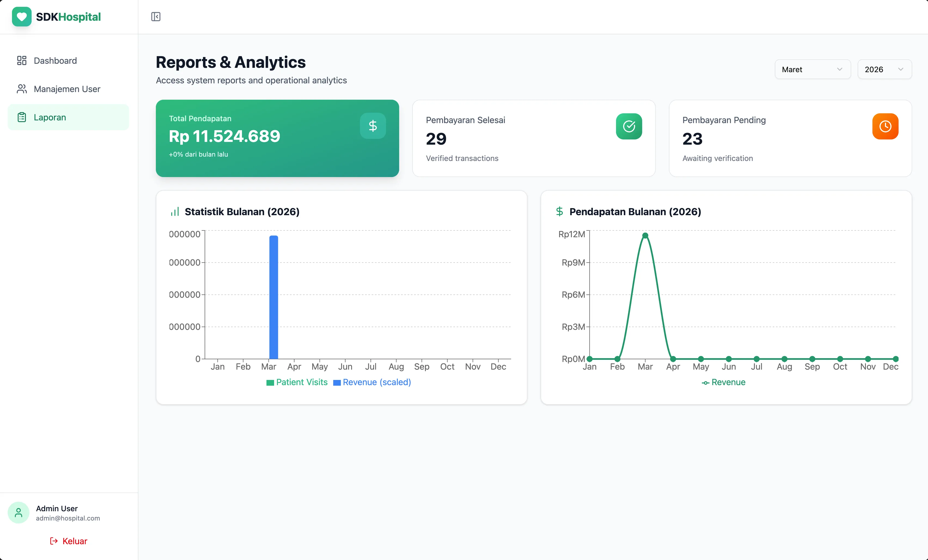The image size is (928, 560).
Task: Toggle the Revenue (scaled) legend entry
Action: [x=372, y=382]
